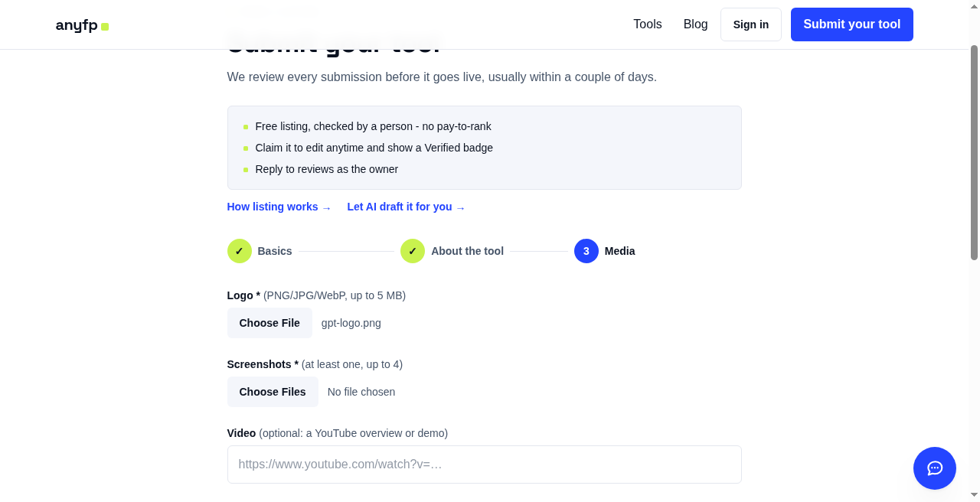Open the How listing works link

click(x=279, y=207)
